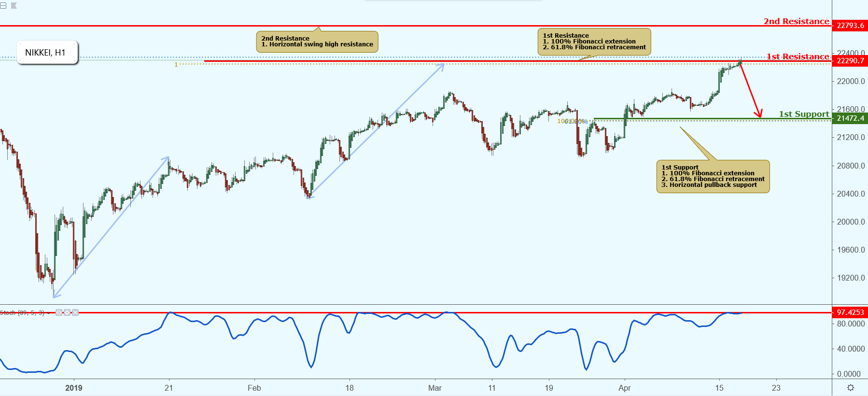Select the long blue trend arrow to March
This screenshot has width=868, height=396.
coord(376,130)
